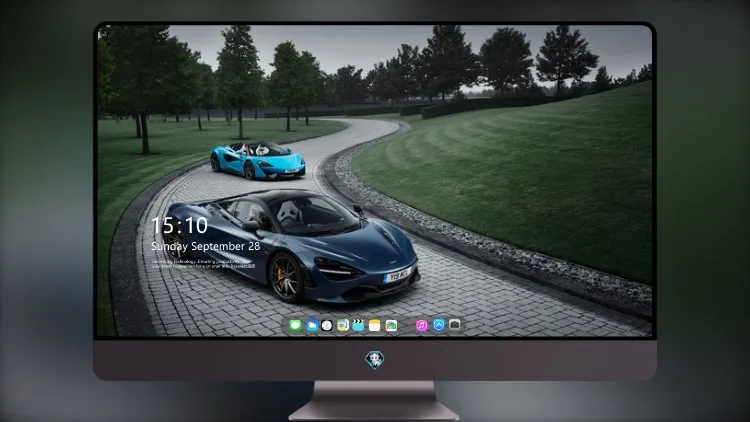Launch the pink iTunes music app

(421, 326)
